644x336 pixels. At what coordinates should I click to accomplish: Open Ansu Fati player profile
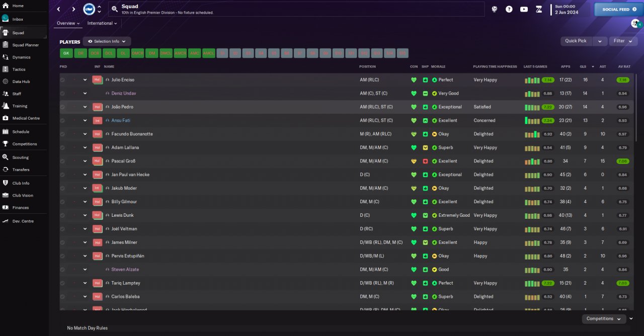point(120,121)
